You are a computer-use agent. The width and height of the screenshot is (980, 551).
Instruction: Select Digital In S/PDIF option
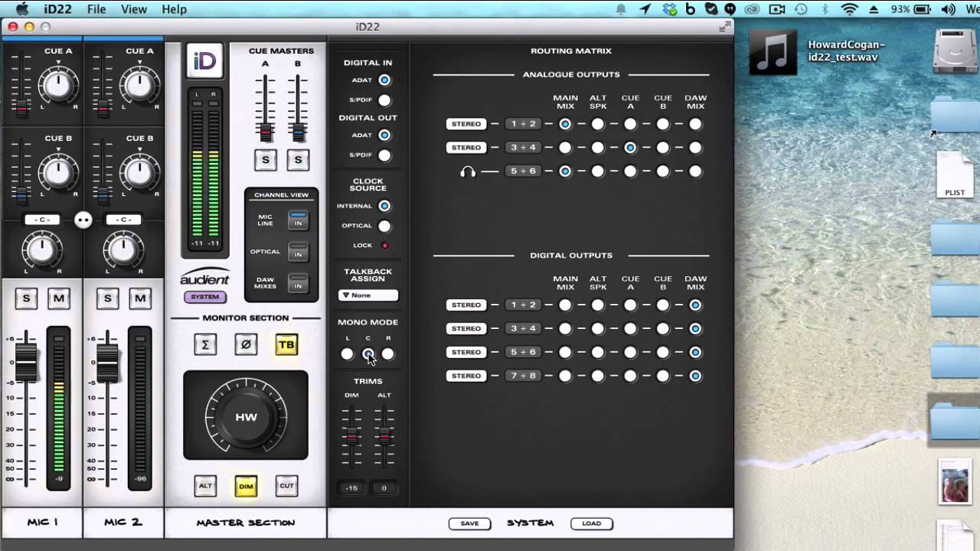[384, 100]
